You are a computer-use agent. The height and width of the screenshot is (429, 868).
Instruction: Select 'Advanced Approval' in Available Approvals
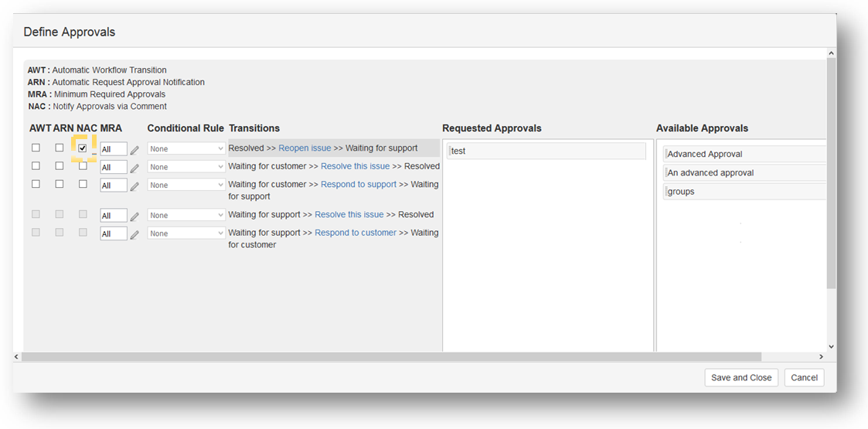click(x=742, y=154)
